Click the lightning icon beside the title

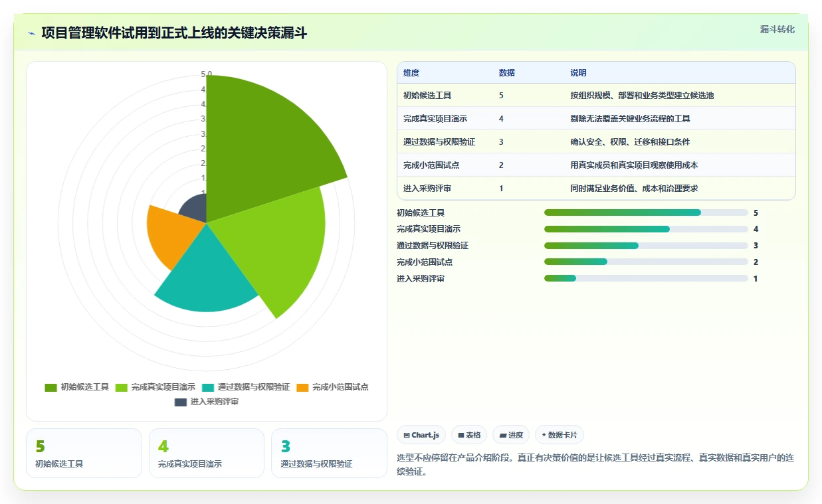[x=31, y=33]
